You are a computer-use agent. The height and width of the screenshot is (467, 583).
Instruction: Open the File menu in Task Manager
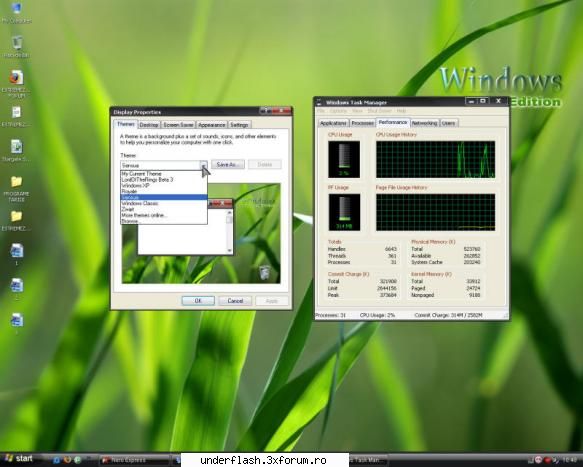(x=321, y=111)
